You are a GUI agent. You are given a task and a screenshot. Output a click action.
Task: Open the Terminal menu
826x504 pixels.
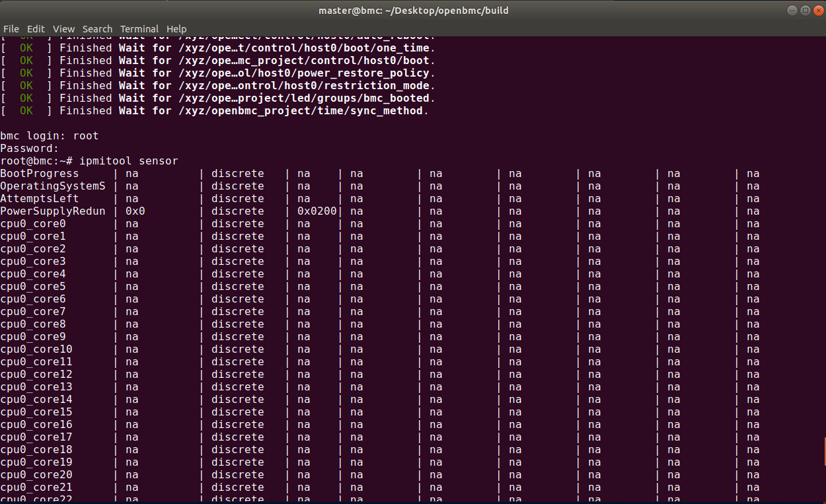click(x=139, y=28)
